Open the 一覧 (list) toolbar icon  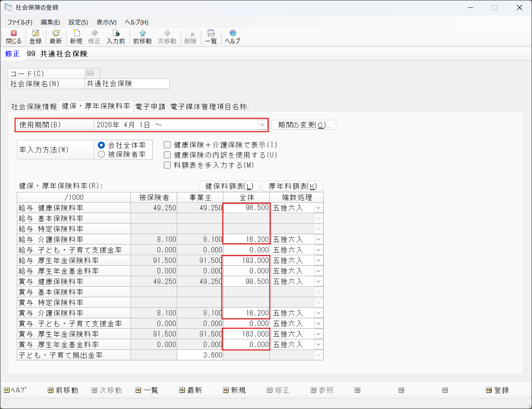tap(211, 36)
